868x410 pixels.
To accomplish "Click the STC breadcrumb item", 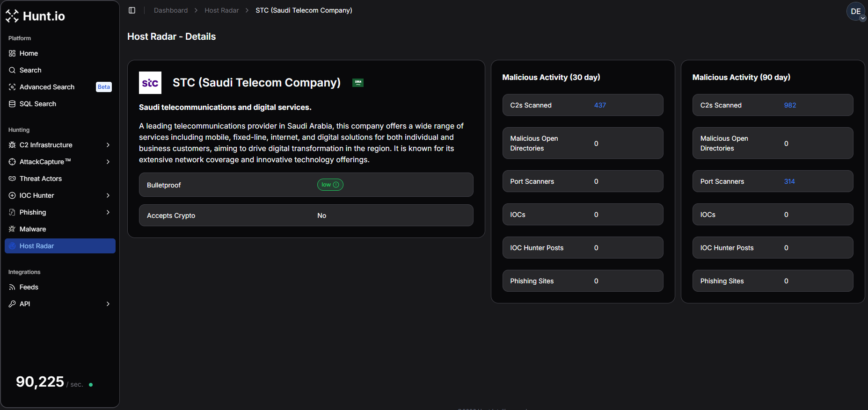I will tap(304, 10).
